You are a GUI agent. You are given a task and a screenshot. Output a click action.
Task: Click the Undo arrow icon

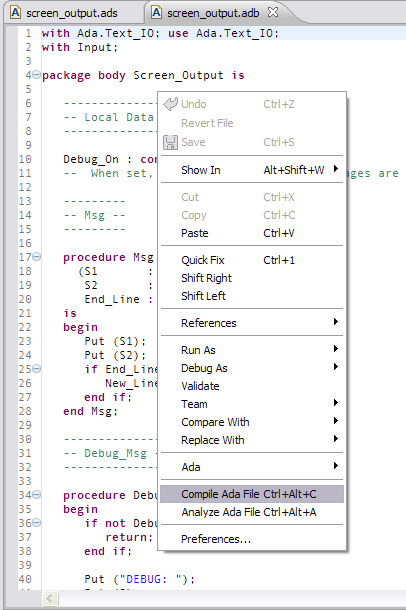[170, 104]
